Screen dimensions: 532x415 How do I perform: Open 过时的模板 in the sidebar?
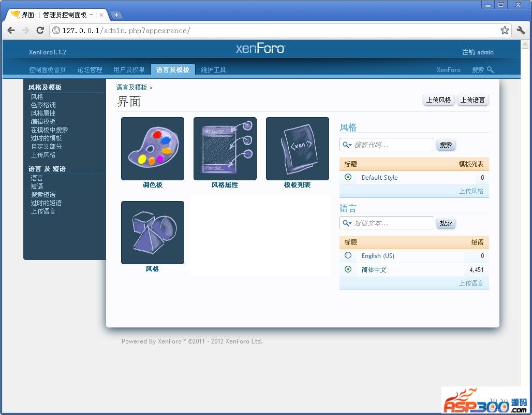[x=46, y=138]
